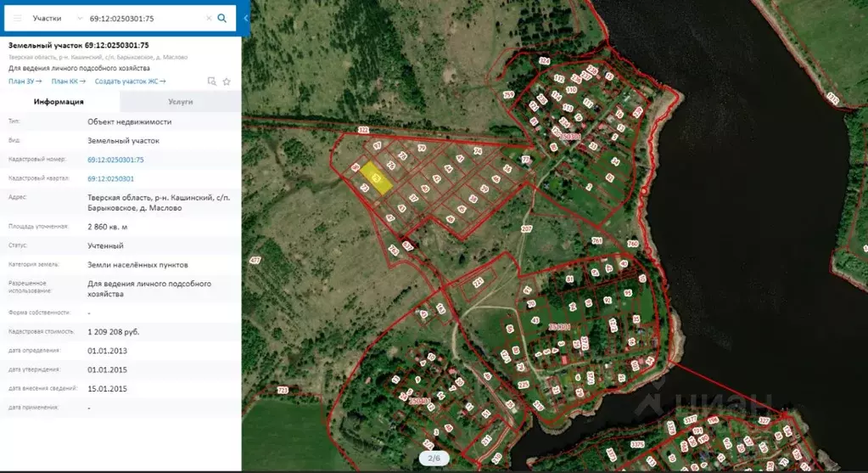The width and height of the screenshot is (868, 473).
Task: Clear the search field with X icon
Action: tap(209, 18)
